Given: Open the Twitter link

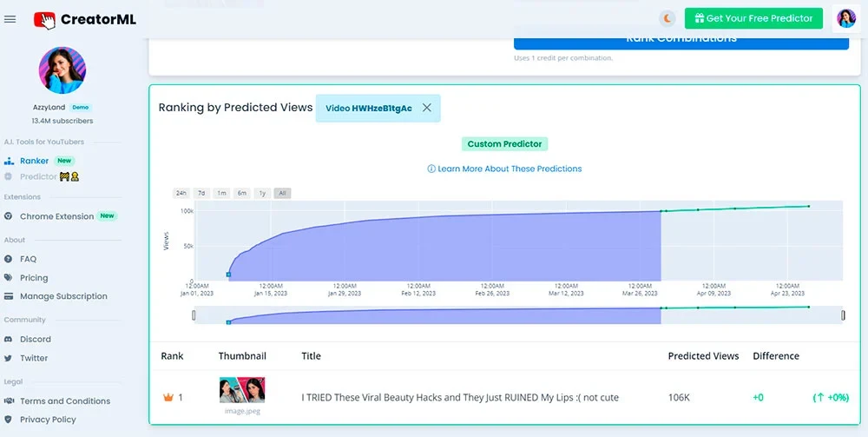Looking at the screenshot, I should click(34, 358).
